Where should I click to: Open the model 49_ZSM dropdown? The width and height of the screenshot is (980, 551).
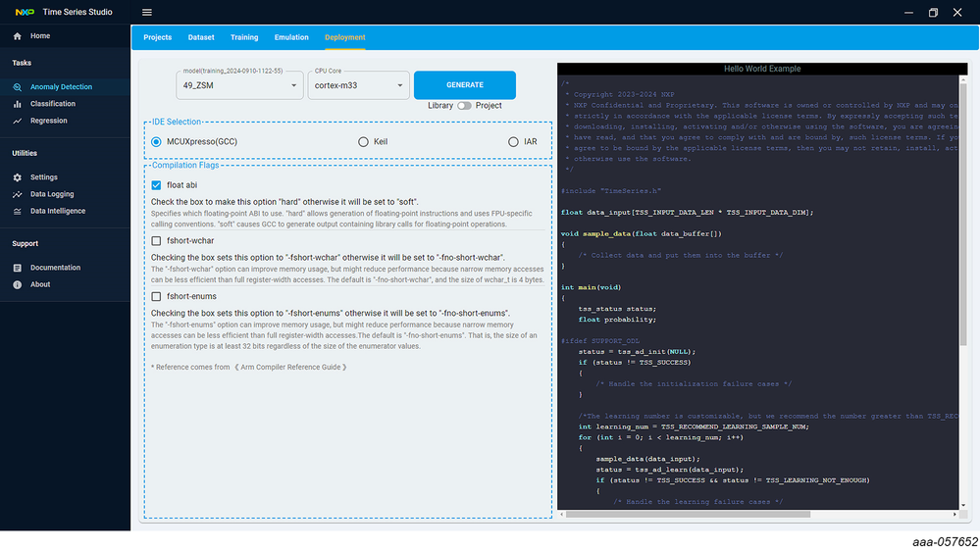pyautogui.click(x=239, y=85)
